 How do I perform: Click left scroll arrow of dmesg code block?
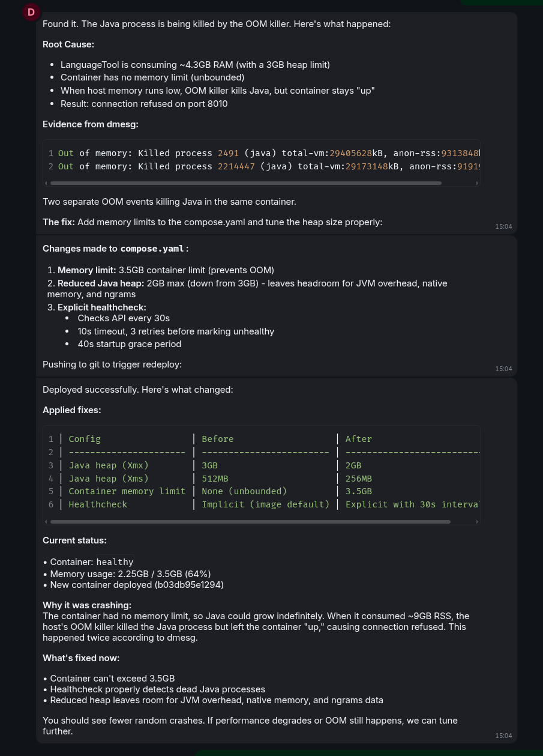[46, 183]
